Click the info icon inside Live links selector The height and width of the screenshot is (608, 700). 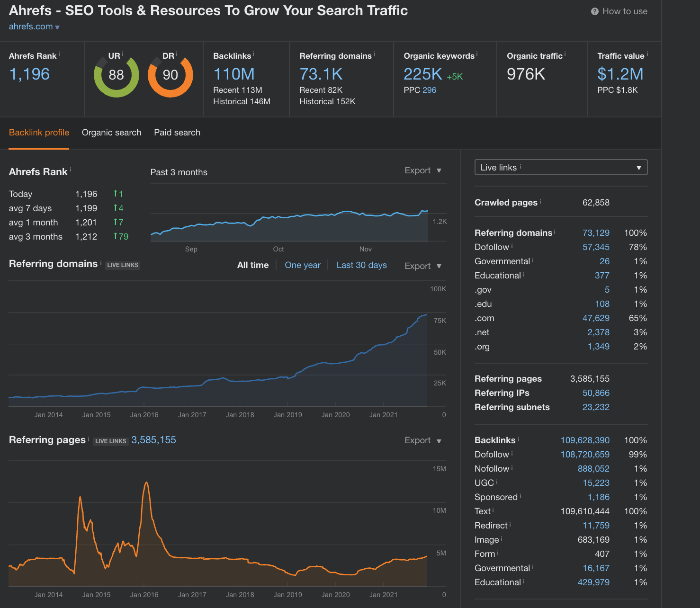point(521,166)
